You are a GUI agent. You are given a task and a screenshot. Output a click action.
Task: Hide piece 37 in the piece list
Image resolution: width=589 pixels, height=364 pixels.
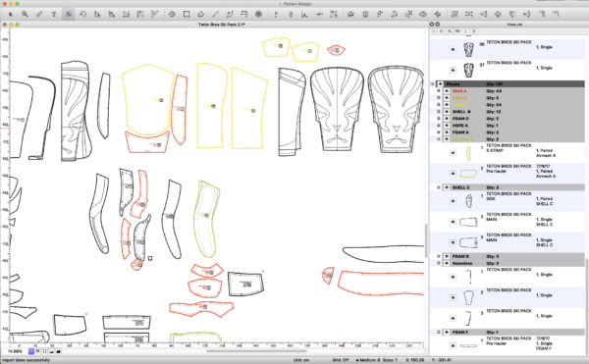click(x=453, y=70)
